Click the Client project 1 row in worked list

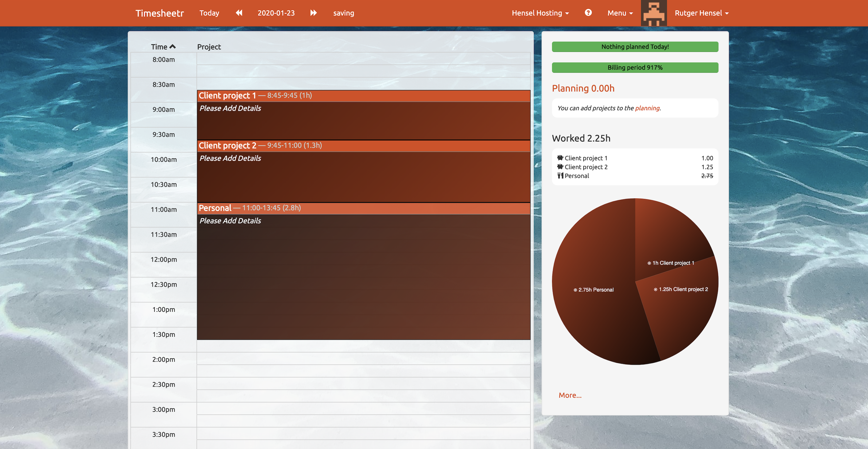(x=635, y=158)
